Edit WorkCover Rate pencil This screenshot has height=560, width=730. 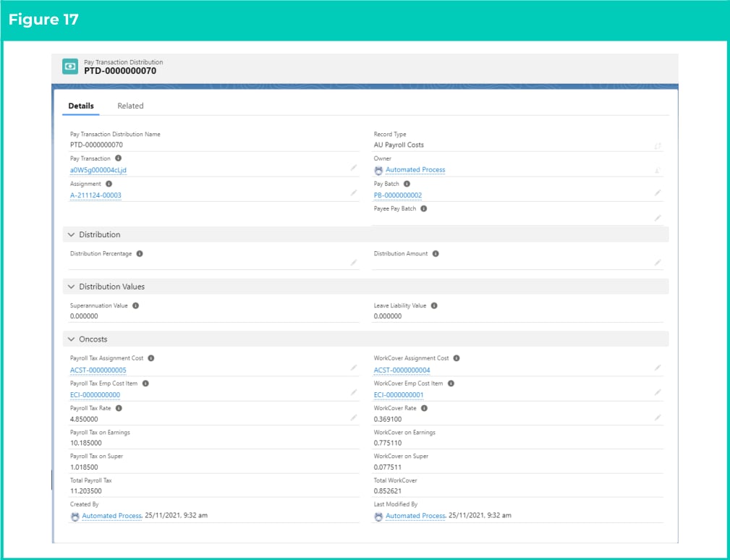coord(658,417)
